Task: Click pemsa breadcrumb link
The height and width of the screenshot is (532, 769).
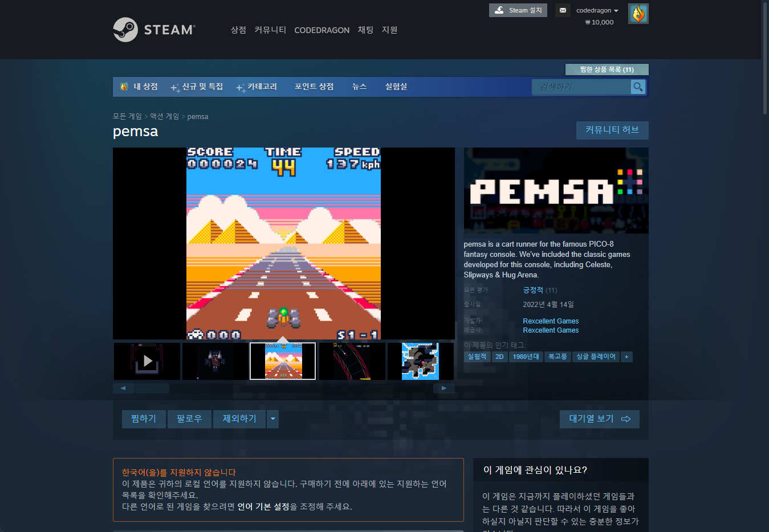Action: coord(198,117)
